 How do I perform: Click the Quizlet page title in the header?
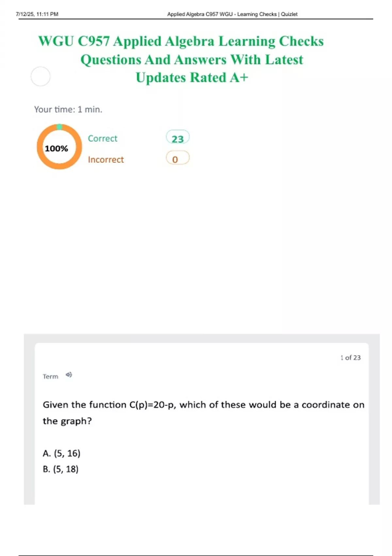232,14
